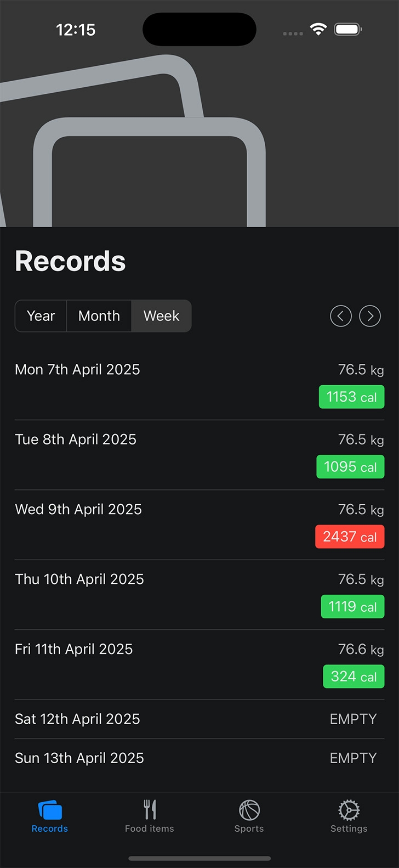399x868 pixels.
Task: Open the empty Sat 12th April entry
Action: point(200,719)
